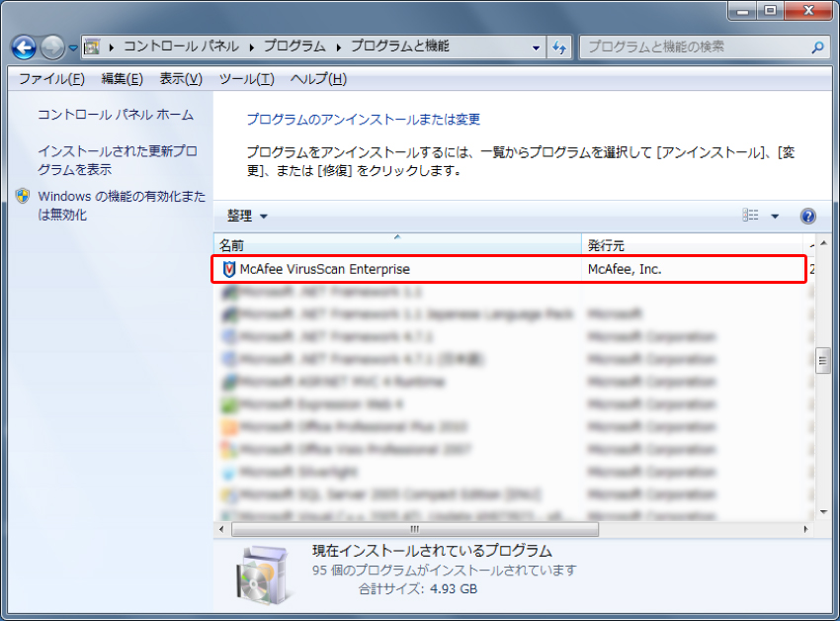The width and height of the screenshot is (840, 621).
Task: Open the ヘルプ(H) menu
Action: [319, 79]
